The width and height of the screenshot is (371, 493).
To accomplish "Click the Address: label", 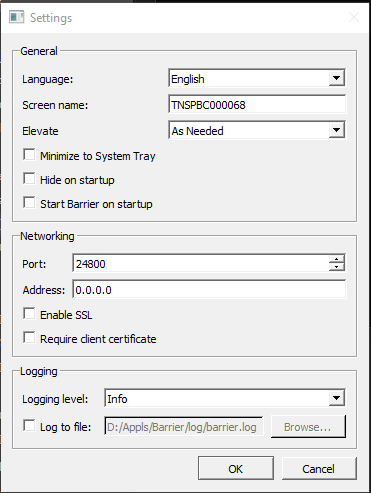I will [x=44, y=290].
